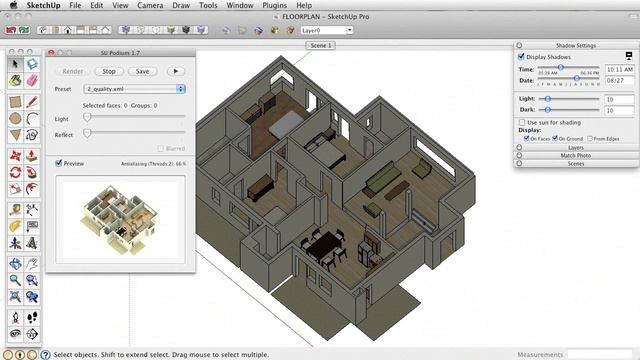640x360 pixels.
Task: Pick the Paint Bucket tool
Action: pyautogui.click(x=16, y=80)
